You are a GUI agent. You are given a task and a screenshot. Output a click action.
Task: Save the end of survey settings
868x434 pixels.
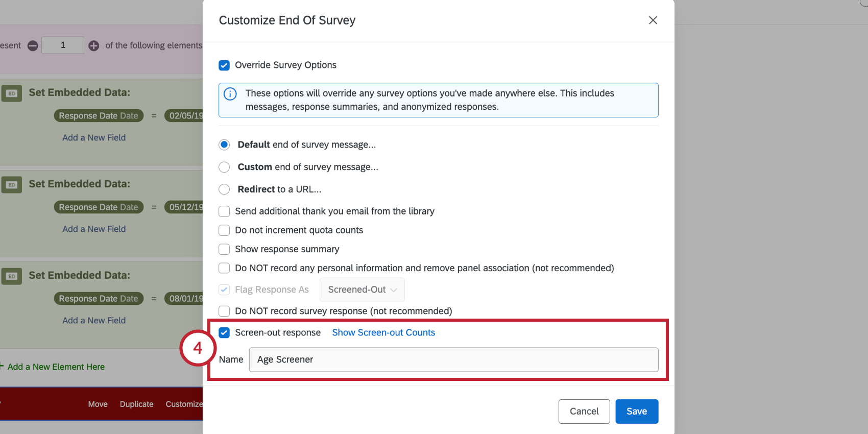tap(637, 412)
